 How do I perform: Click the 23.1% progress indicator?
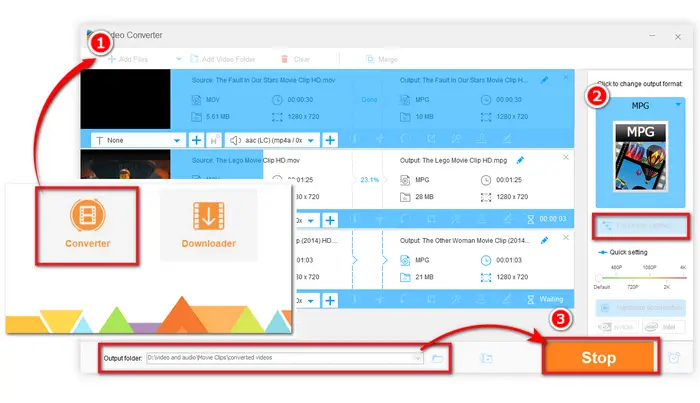click(369, 179)
